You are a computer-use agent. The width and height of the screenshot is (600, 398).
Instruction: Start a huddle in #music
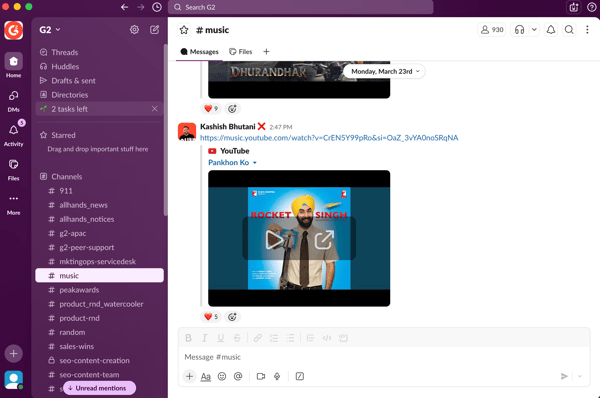(519, 29)
